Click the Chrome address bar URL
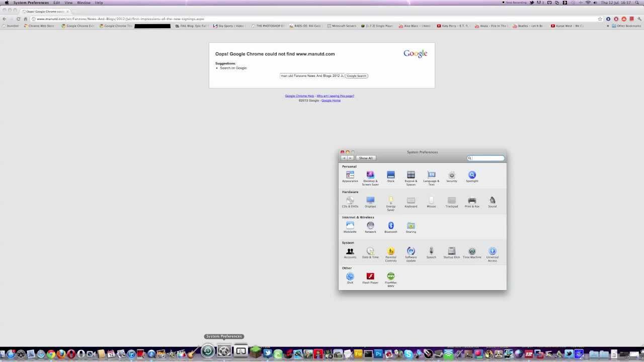 coord(120,19)
